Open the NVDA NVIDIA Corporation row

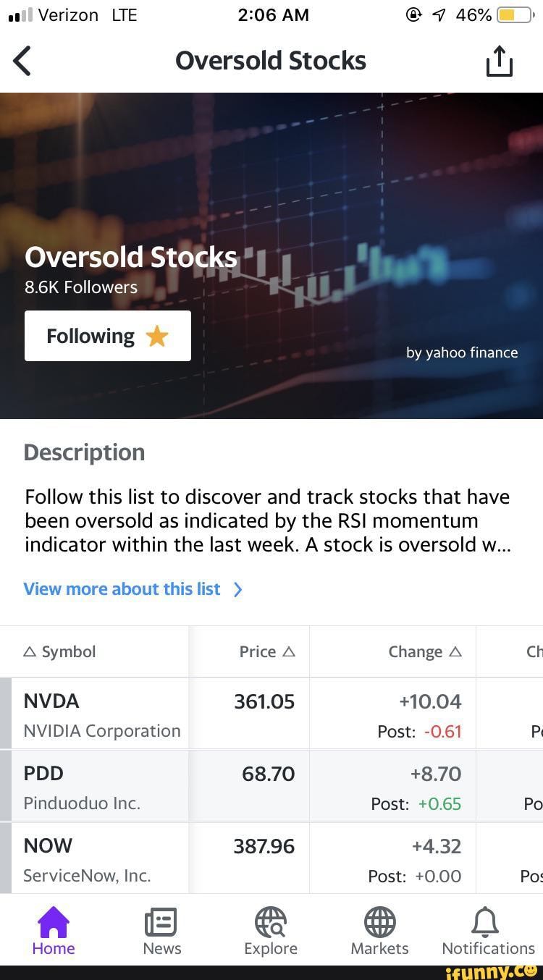click(x=101, y=715)
